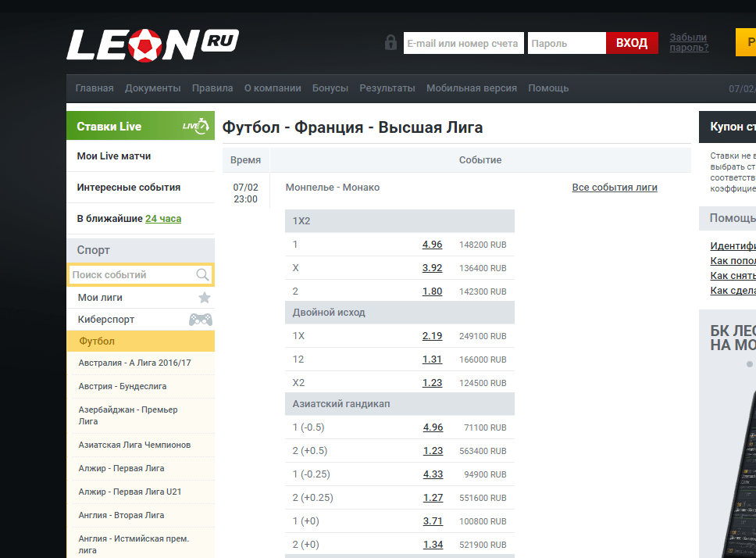Pick odds 3.92 for outcome X
756x558 pixels.
coord(432,267)
